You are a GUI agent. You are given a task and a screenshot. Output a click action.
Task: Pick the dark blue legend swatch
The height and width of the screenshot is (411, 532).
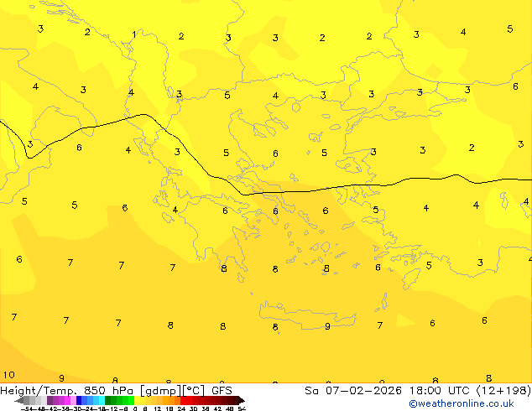click(x=79, y=400)
